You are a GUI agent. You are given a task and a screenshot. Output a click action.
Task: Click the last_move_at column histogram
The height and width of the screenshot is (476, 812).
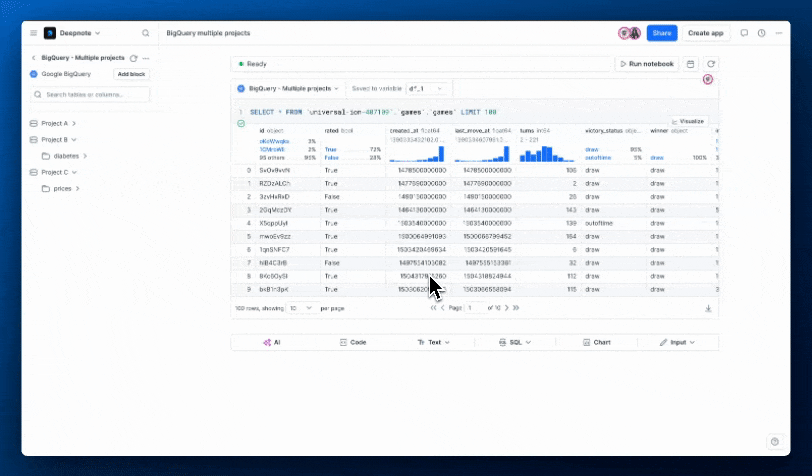click(482, 154)
